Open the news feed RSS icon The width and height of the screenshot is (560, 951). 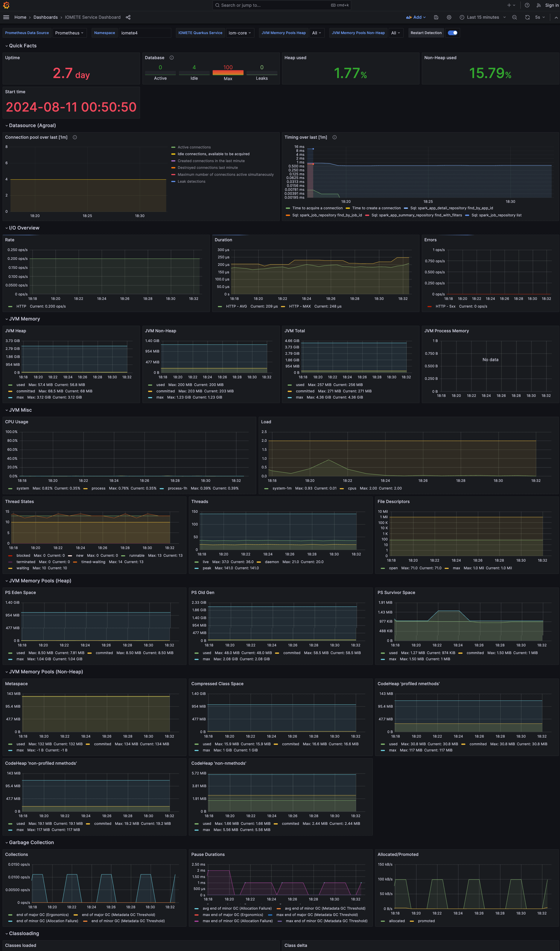point(538,5)
